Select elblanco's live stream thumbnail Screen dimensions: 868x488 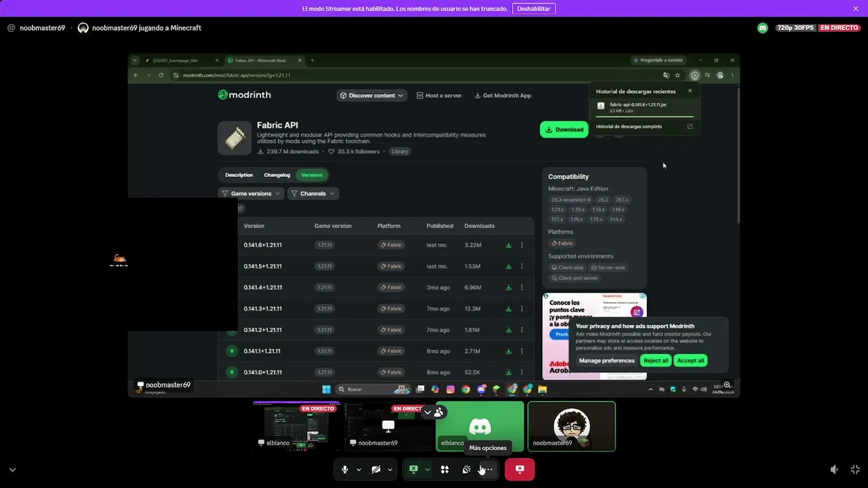click(x=296, y=426)
